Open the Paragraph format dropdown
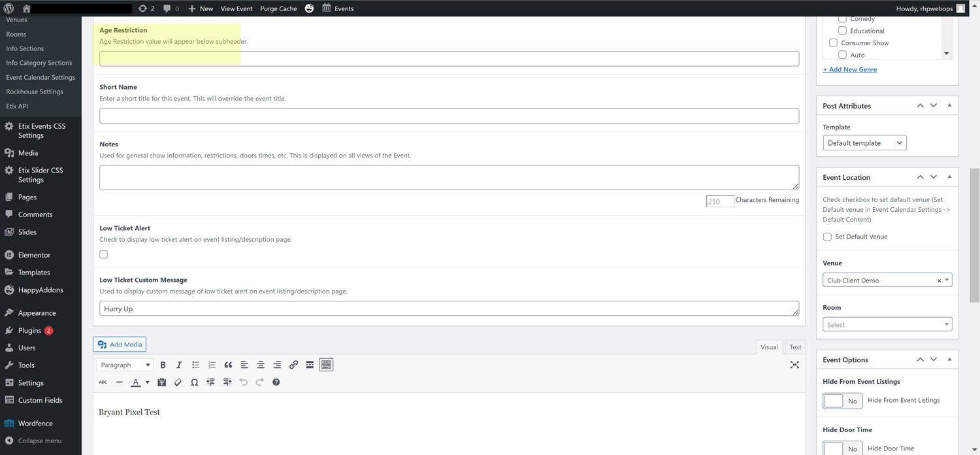Screen dimensions: 980x455 pyautogui.click(x=125, y=365)
